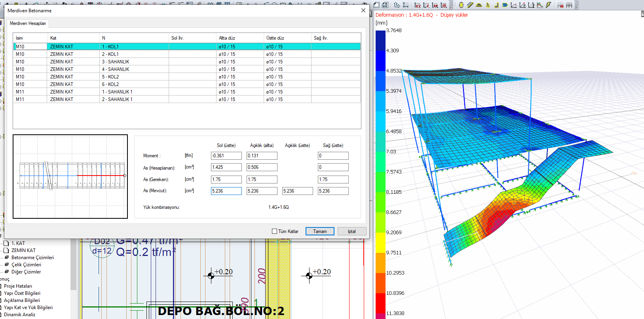Click the yellow standing figure icon
This screenshot has width=644, height=319.
[x=488, y=5]
